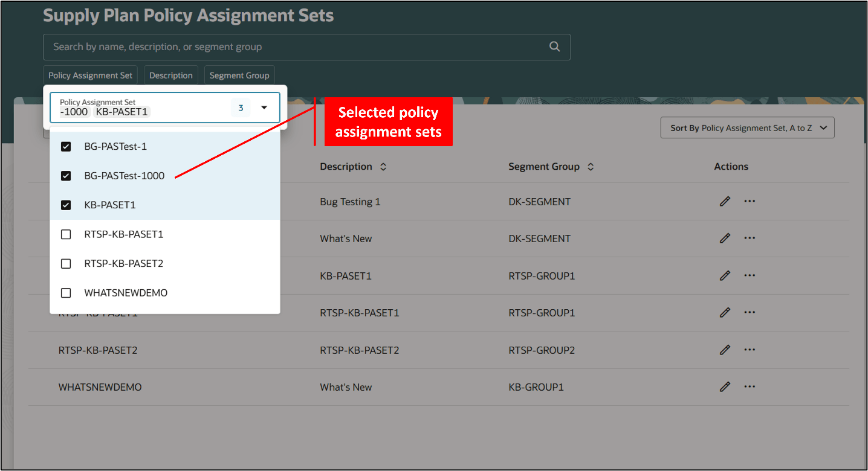
Task: Open actions menu for RTSP-KB-PASET1 row
Action: pyautogui.click(x=750, y=312)
